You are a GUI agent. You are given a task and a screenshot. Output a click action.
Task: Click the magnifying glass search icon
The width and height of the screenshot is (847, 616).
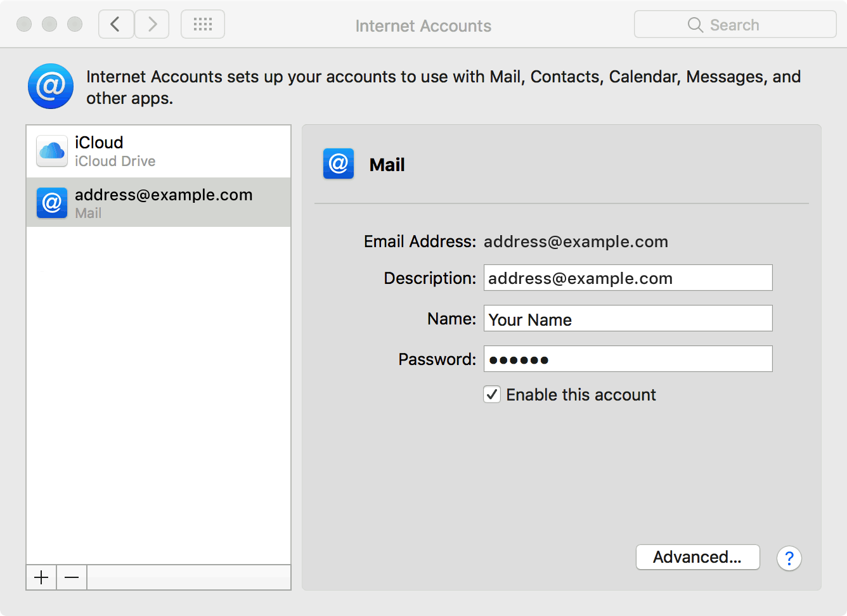tap(695, 25)
